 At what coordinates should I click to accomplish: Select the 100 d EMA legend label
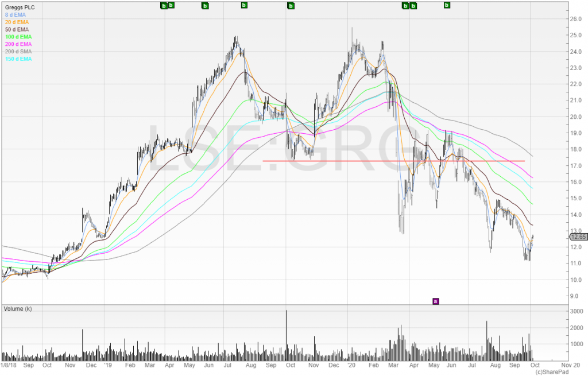[18, 37]
